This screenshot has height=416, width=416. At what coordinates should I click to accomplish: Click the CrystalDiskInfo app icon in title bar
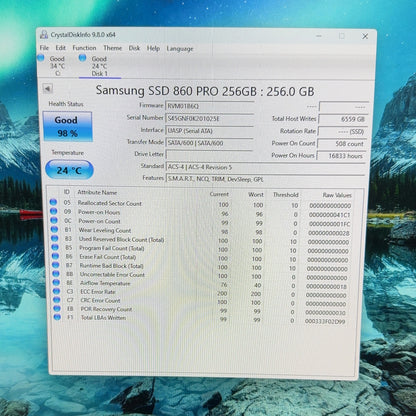click(44, 34)
